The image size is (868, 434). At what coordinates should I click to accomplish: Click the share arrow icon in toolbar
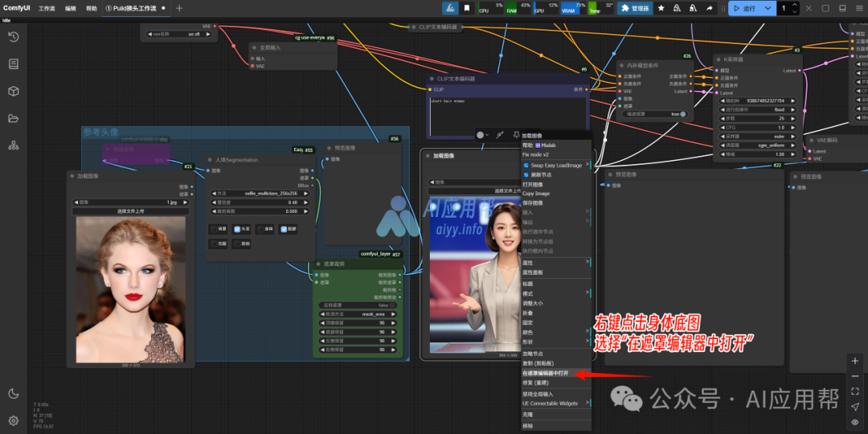[709, 8]
